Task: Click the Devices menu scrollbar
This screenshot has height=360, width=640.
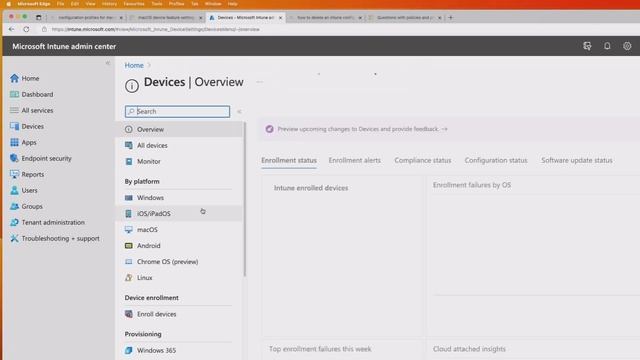Action: (x=244, y=199)
